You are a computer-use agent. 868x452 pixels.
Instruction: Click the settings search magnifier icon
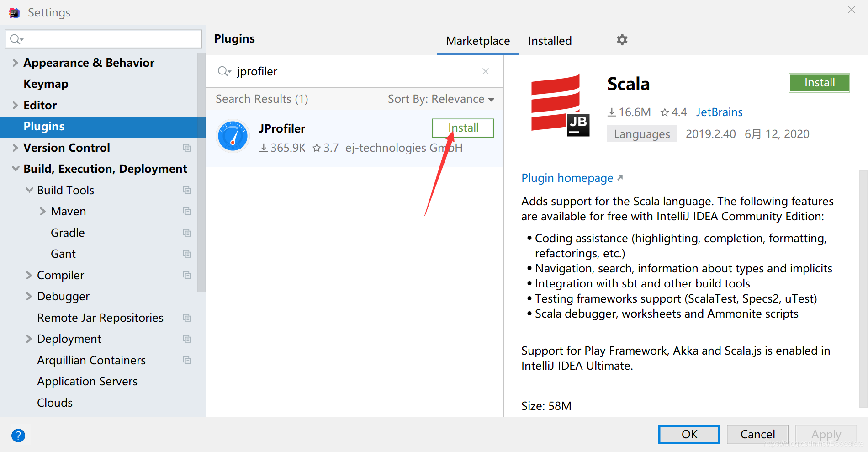point(16,39)
